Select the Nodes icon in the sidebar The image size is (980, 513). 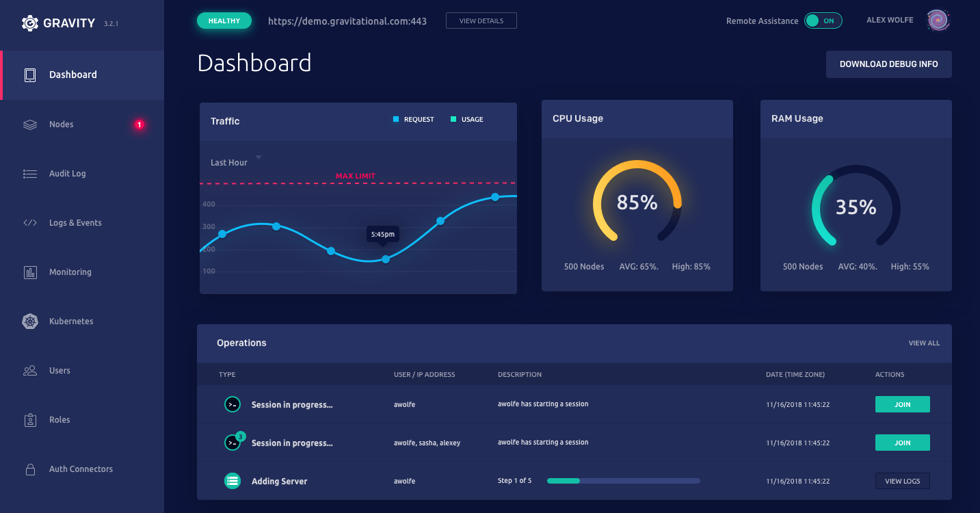(29, 124)
